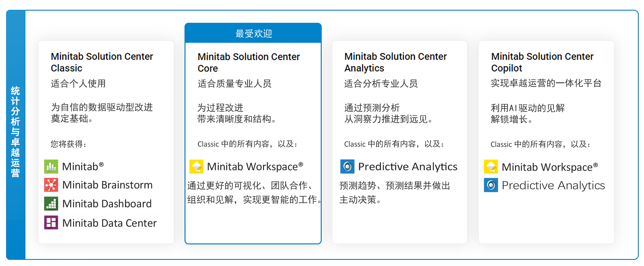Click the yellow Workspace icon in Core card
The width and height of the screenshot is (644, 266).
coord(196,167)
